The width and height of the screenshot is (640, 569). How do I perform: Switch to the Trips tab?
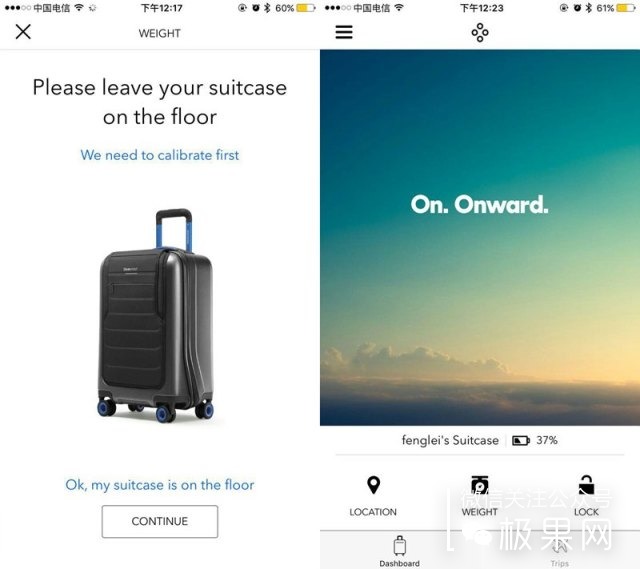[x=560, y=551]
